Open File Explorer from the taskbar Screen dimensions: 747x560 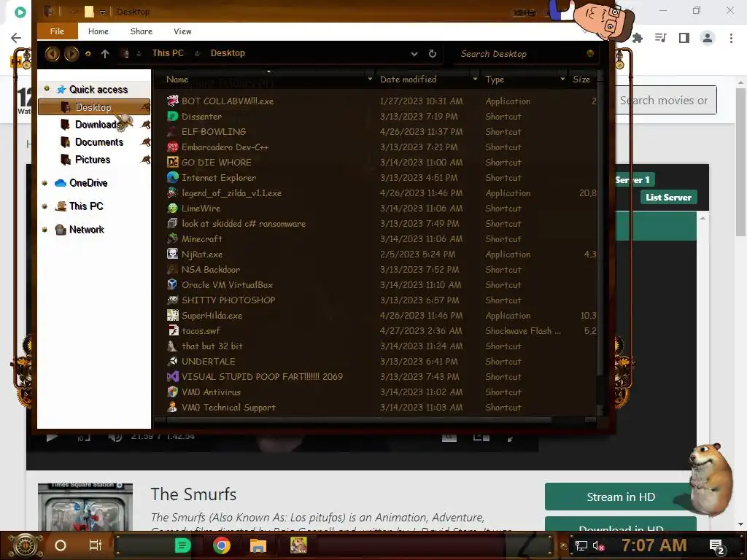[258, 545]
